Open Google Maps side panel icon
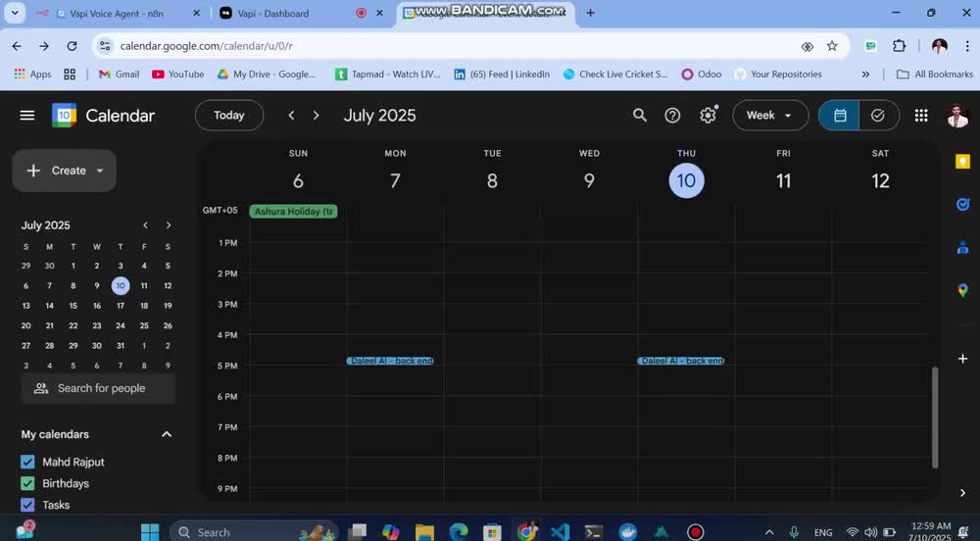This screenshot has height=541, width=980. coord(962,290)
